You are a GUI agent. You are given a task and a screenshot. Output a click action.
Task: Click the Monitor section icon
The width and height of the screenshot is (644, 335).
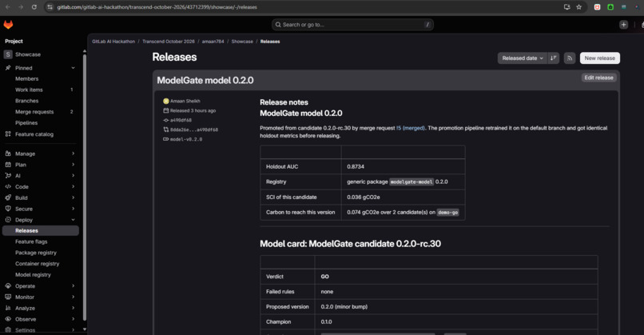click(8, 297)
